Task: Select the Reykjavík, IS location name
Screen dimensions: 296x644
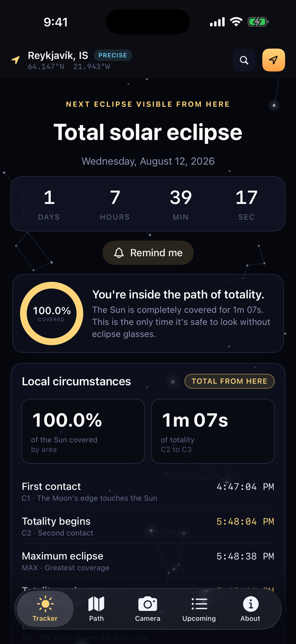Action: (58, 55)
